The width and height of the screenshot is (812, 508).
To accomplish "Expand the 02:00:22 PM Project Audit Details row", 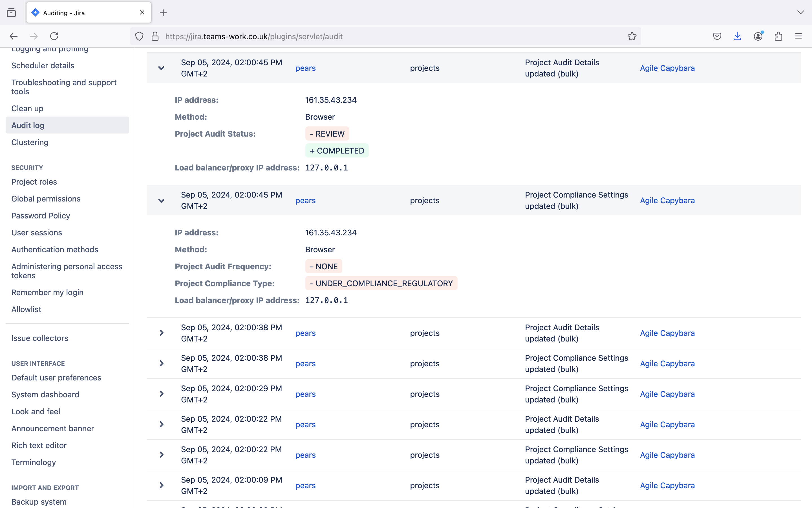I will (x=161, y=424).
